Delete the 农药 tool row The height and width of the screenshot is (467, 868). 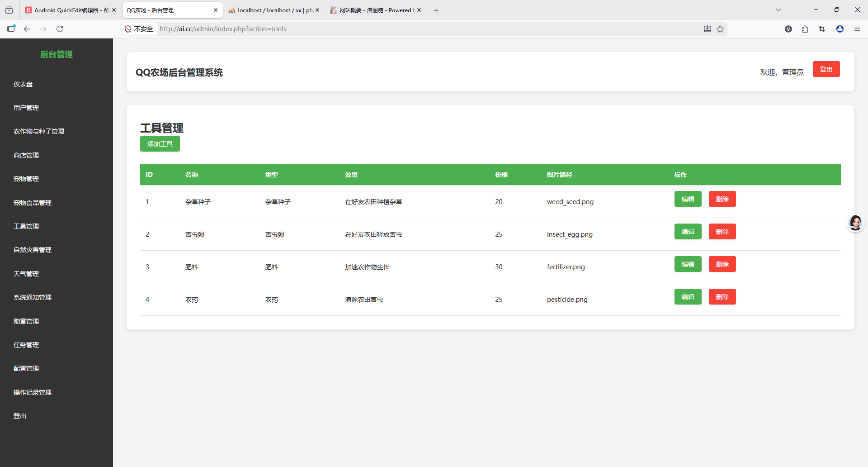(722, 297)
